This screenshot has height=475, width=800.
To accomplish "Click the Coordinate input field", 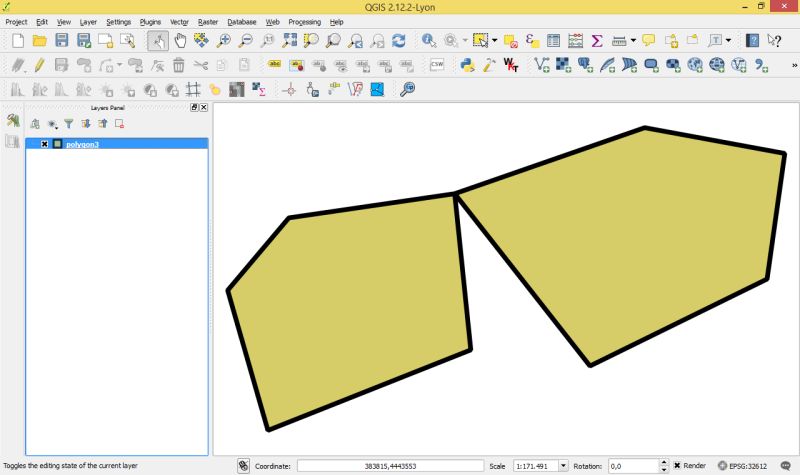I will tap(390, 466).
